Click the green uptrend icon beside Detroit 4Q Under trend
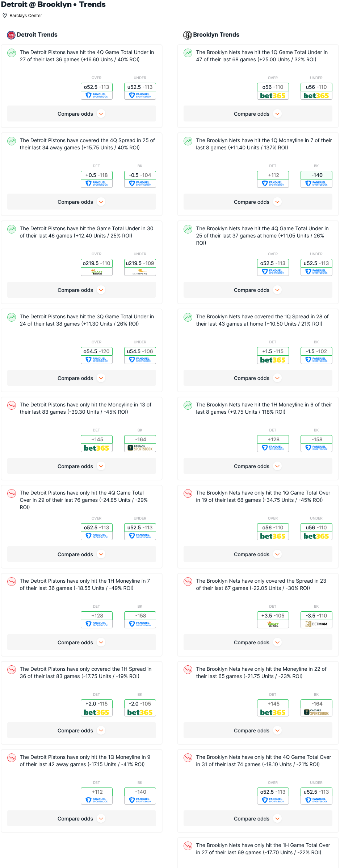Image resolution: width=340 pixels, height=868 pixels. (x=12, y=53)
